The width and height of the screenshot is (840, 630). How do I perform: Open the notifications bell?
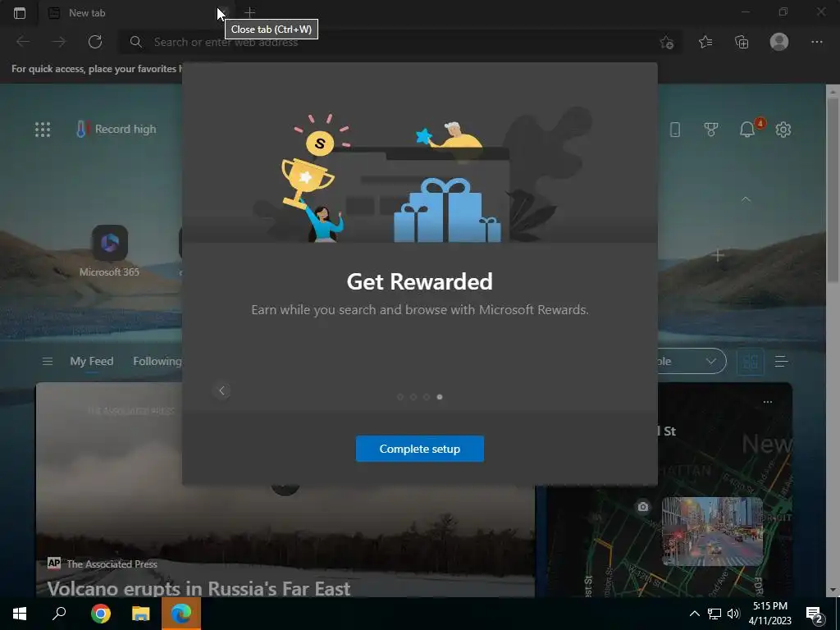pos(747,129)
